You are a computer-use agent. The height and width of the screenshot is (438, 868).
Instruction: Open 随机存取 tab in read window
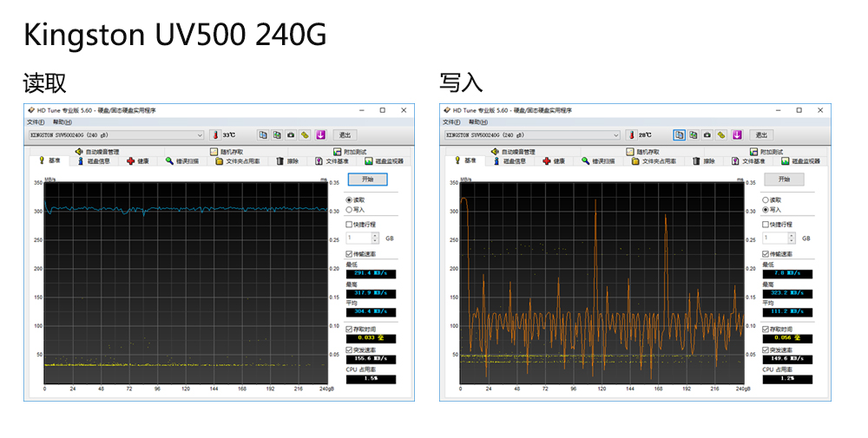click(227, 152)
